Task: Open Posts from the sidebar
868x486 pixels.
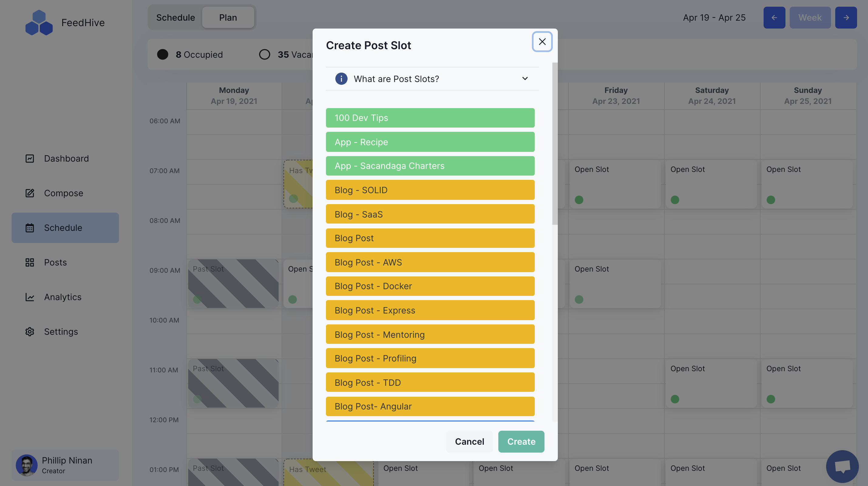Action: [65, 262]
